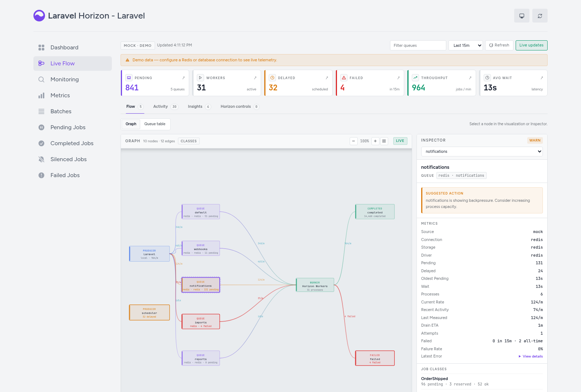Expand Latest Error View details
581x392 pixels.
pos(531,356)
